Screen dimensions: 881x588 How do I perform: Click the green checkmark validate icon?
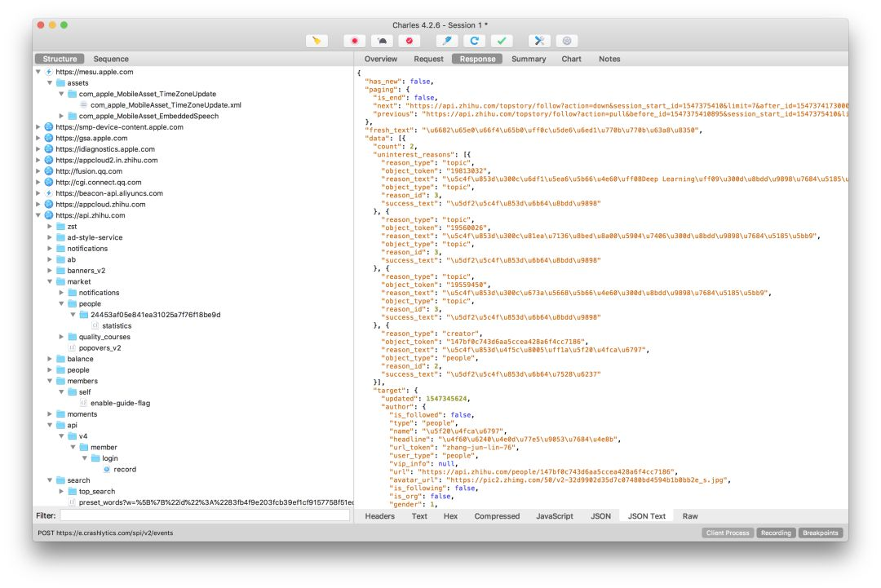tap(502, 41)
